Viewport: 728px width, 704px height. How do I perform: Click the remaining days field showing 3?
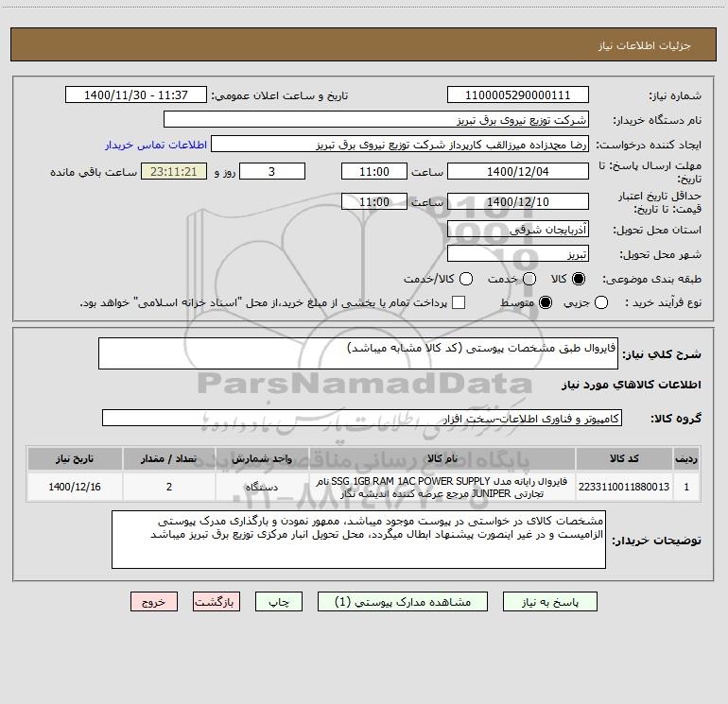click(x=272, y=171)
